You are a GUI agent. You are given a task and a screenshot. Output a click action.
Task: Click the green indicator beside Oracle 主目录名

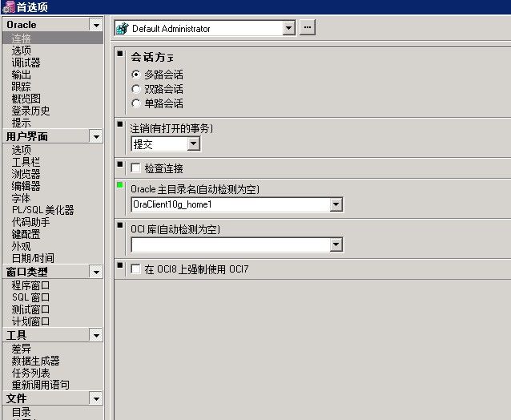pos(120,185)
